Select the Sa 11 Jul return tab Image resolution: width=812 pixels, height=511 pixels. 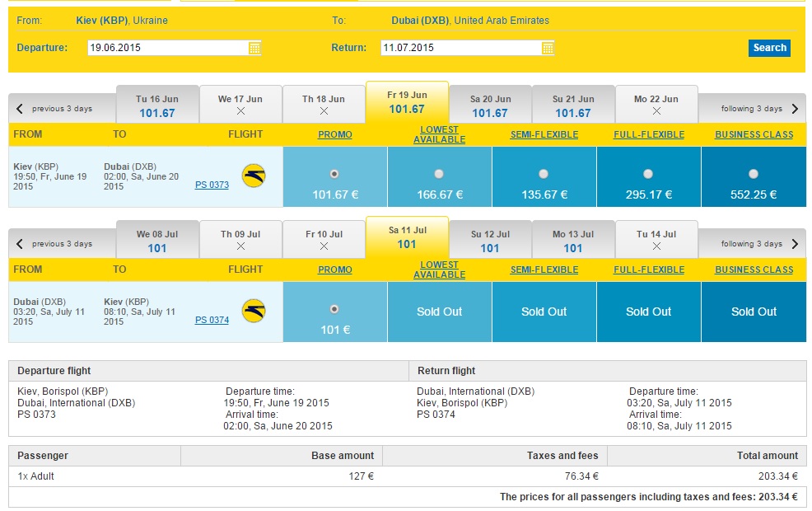[x=407, y=237]
